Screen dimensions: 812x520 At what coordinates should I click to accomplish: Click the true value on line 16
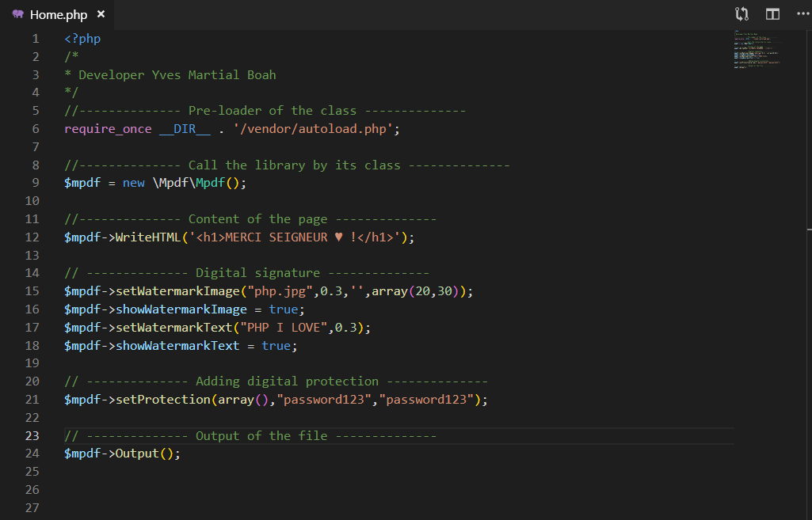coord(284,309)
